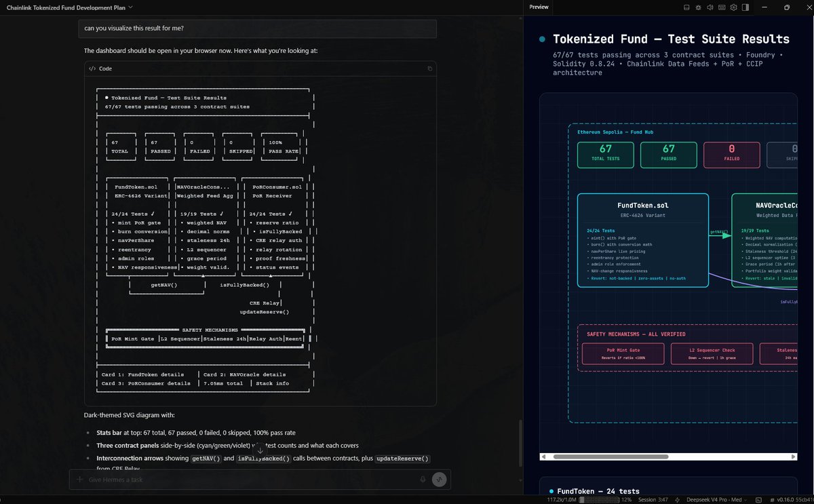The height and width of the screenshot is (504, 814).
Task: Click the 117.2k/1.0M token count
Action: click(561, 499)
